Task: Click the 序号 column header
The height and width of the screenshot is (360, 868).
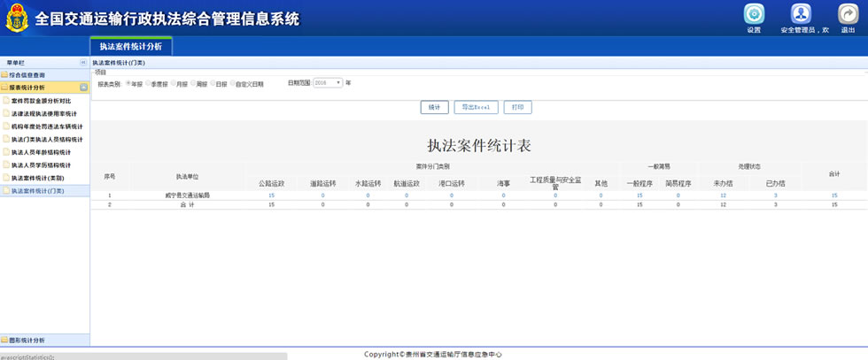Action: coord(110,176)
